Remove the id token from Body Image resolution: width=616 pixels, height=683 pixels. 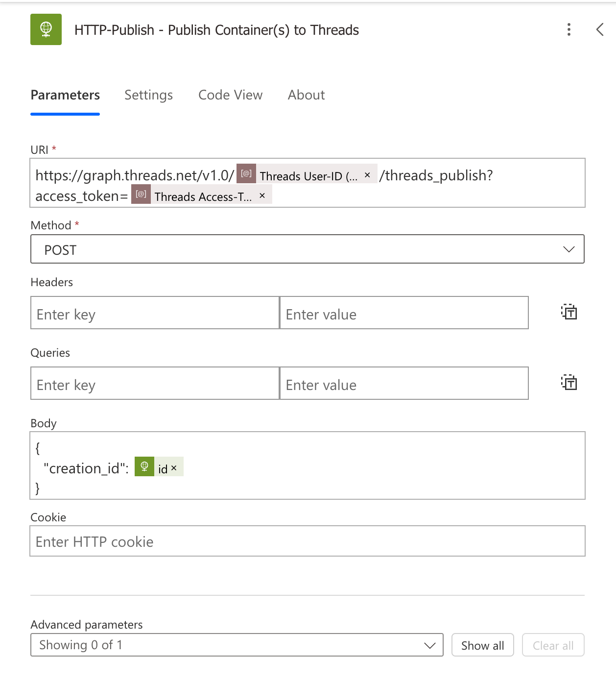point(174,468)
